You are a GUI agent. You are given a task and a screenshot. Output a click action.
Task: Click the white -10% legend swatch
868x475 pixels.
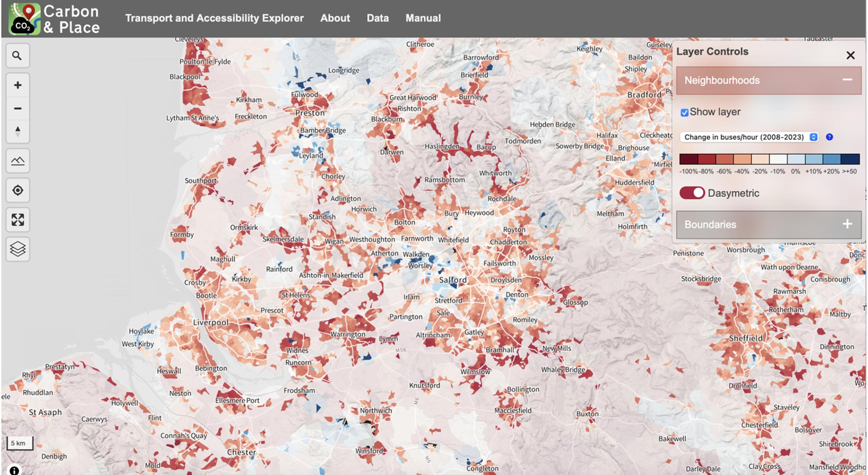(778, 159)
